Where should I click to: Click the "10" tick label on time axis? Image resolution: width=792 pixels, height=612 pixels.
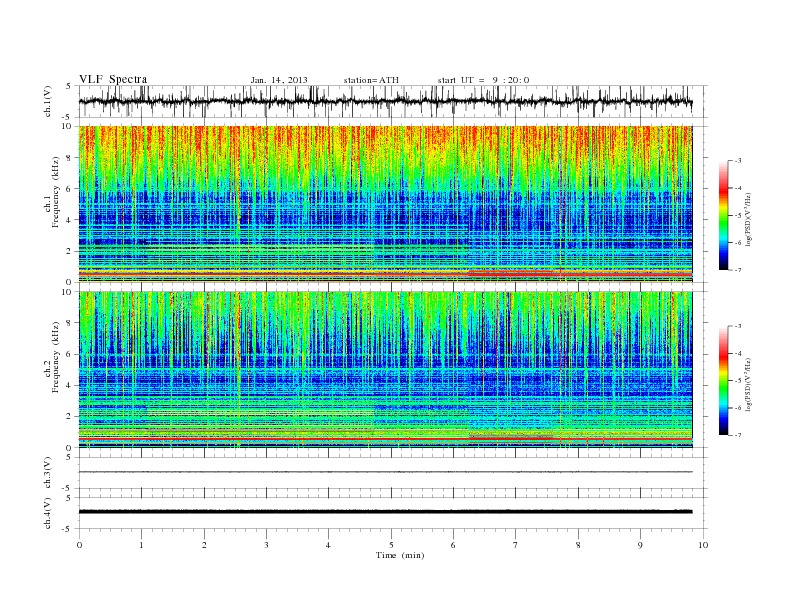pyautogui.click(x=703, y=545)
